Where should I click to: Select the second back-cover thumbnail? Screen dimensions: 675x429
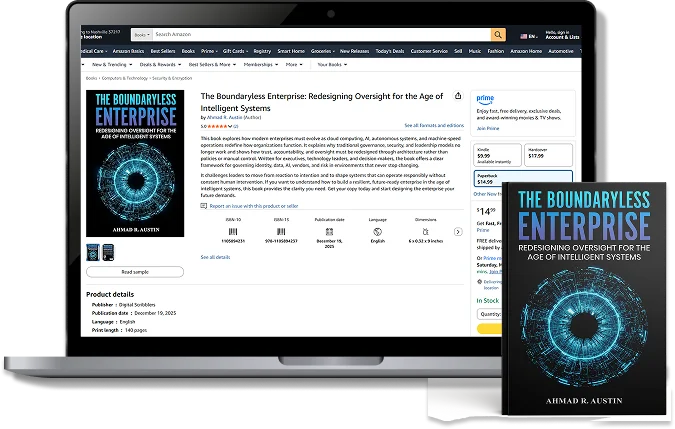[108, 252]
